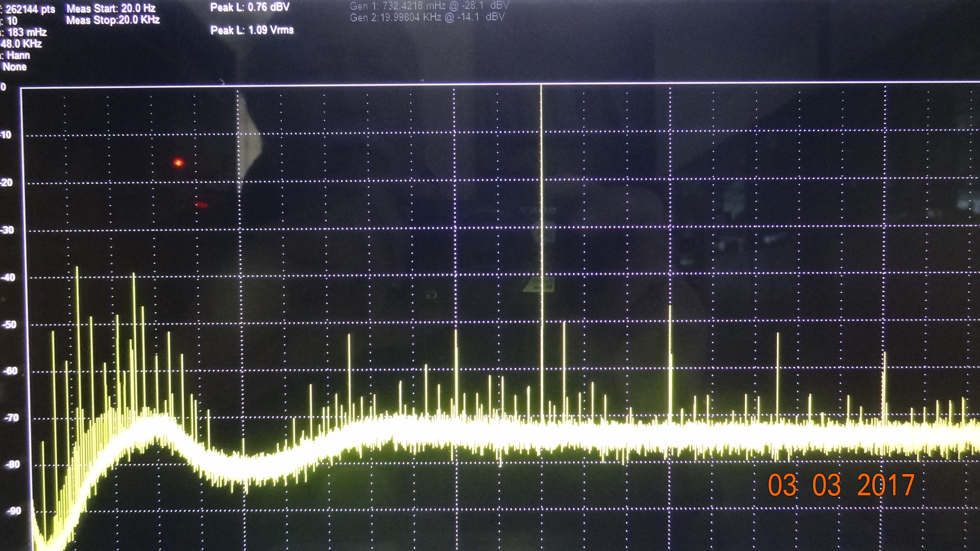Click the -40 dB vertical axis label
The image size is (980, 551).
tap(8, 278)
